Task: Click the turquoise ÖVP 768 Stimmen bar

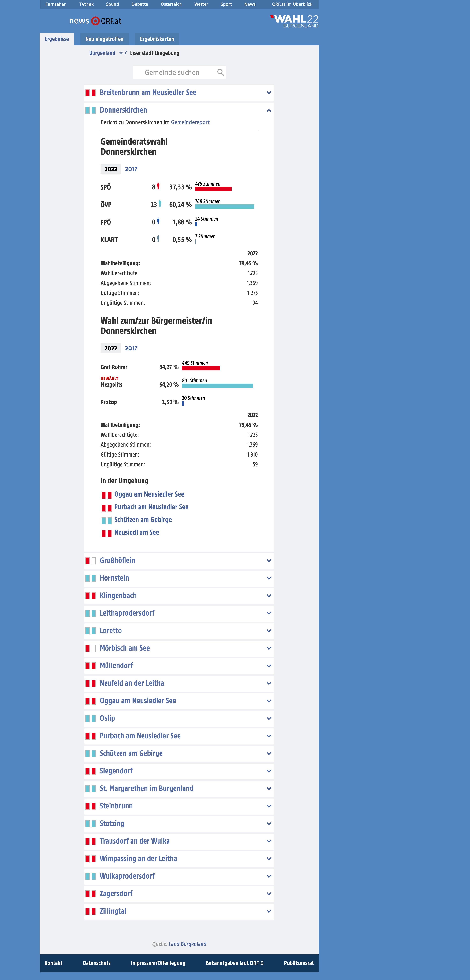Action: (x=224, y=207)
